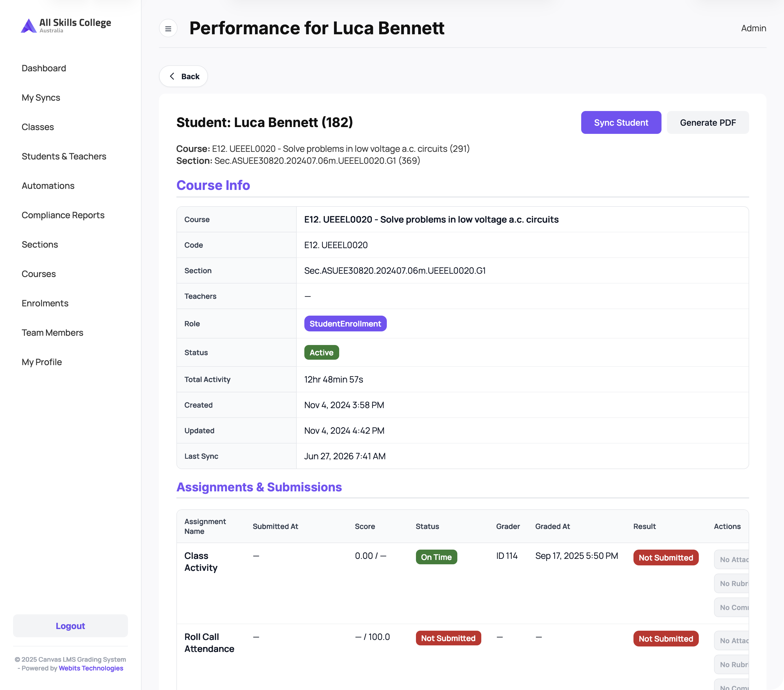Open Team Members page
The width and height of the screenshot is (784, 690).
[53, 333]
